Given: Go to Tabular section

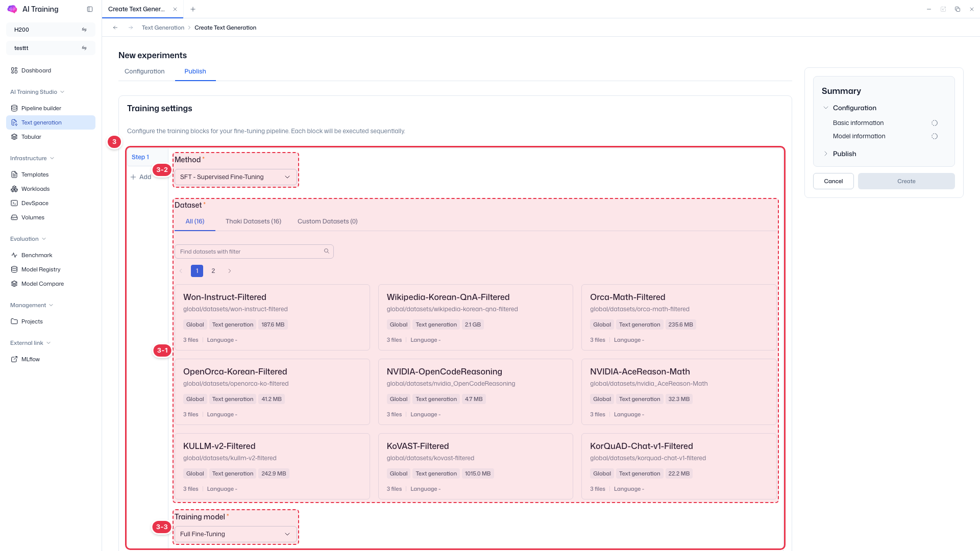Looking at the screenshot, I should (51, 137).
